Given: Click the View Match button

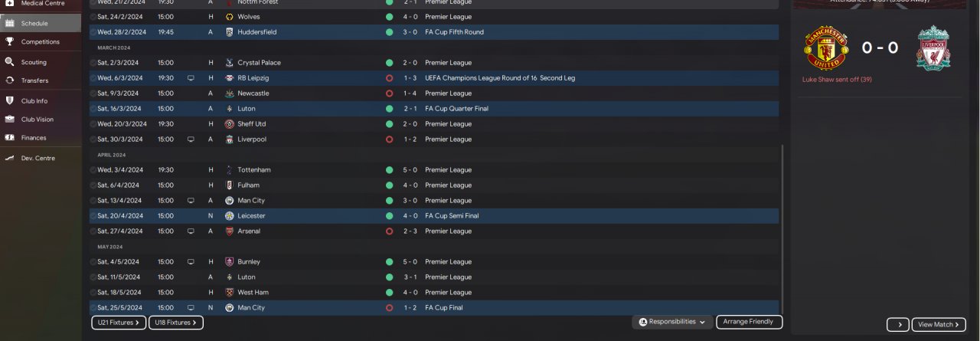Looking at the screenshot, I should tap(938, 325).
